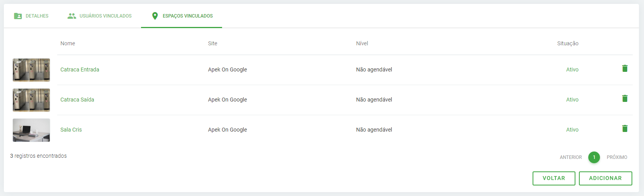Select the Espaços Vinculados tab
Viewport: 644px width, 196px height.
[187, 16]
